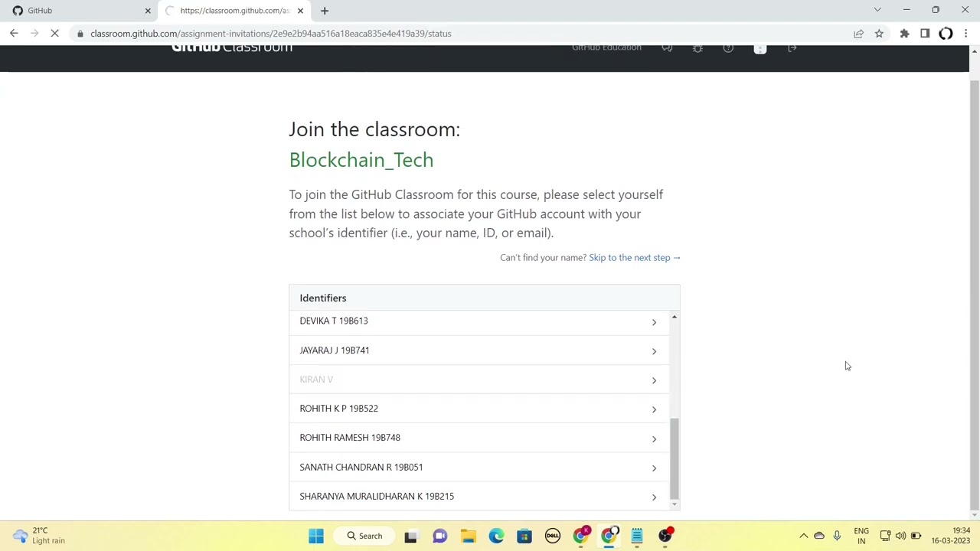Open the clock and date 16-03-2023

950,536
